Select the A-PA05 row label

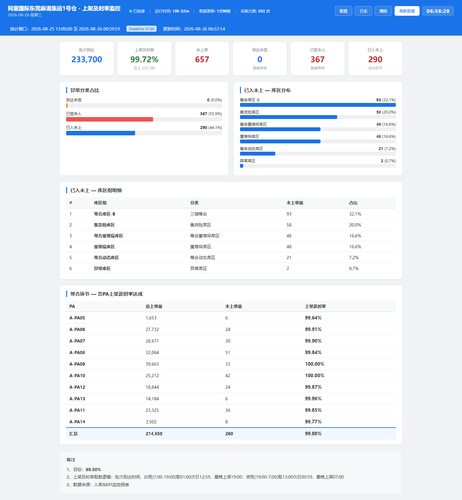tap(77, 318)
